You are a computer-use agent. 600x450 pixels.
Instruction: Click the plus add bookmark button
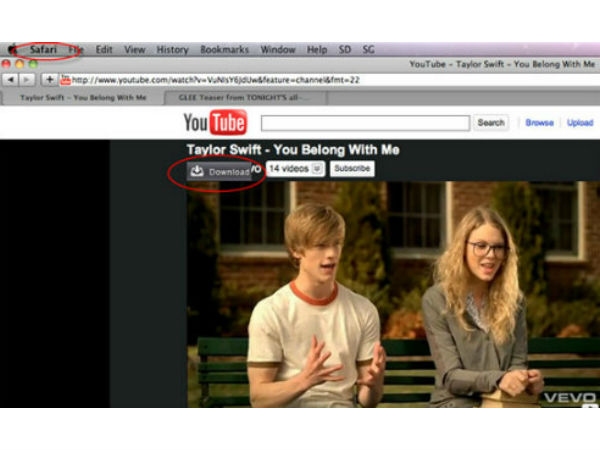(x=49, y=80)
